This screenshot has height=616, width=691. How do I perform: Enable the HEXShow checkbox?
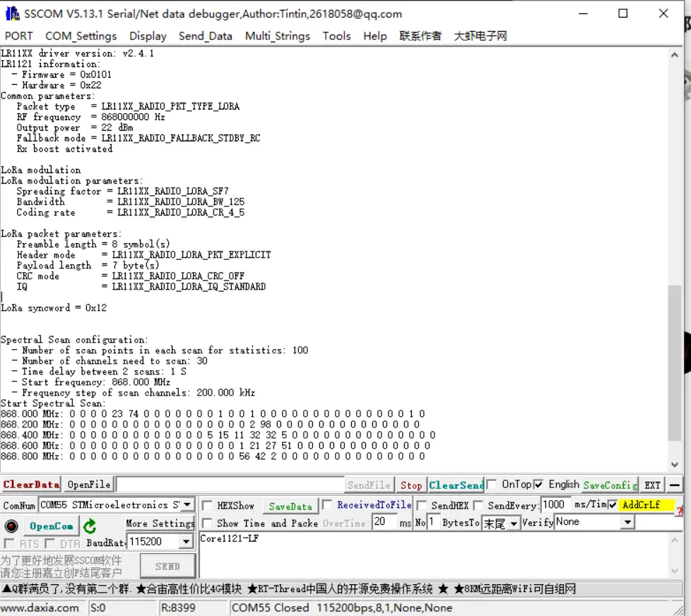(x=207, y=506)
